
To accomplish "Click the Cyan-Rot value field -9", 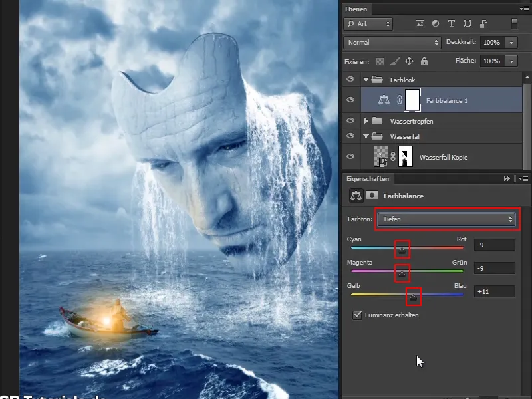I will (495, 245).
